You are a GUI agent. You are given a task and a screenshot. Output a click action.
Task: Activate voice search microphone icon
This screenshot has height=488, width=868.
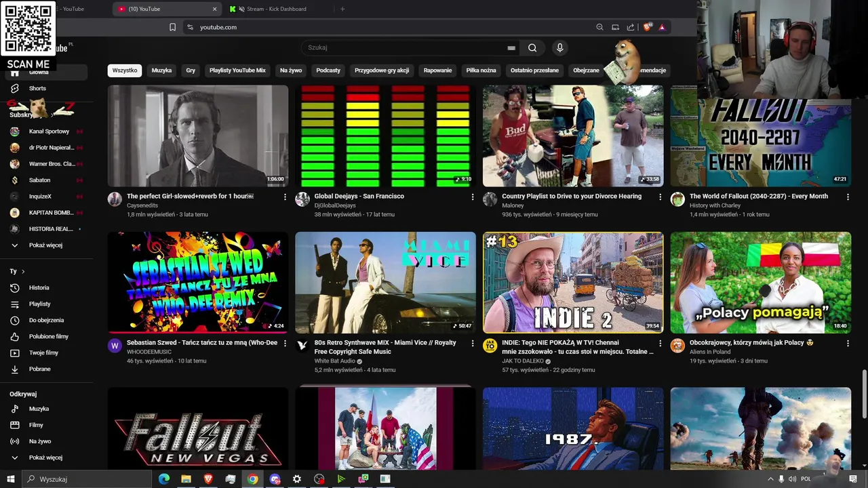559,48
